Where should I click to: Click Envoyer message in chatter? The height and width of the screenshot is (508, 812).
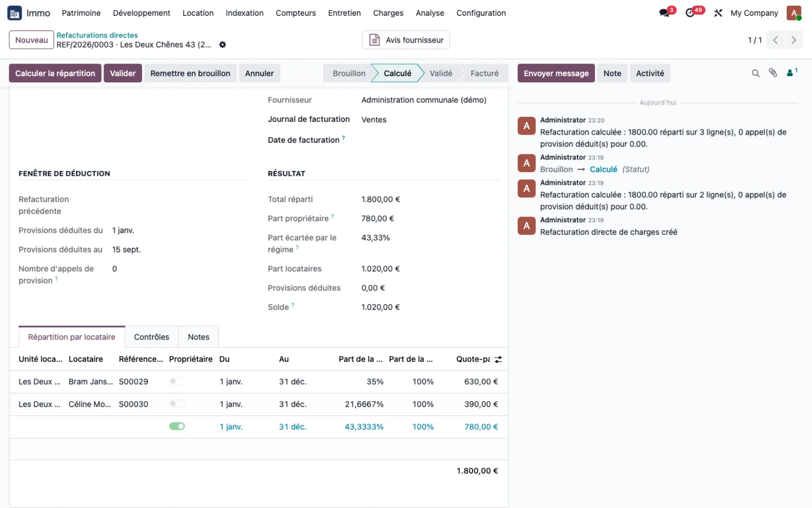[x=556, y=73]
